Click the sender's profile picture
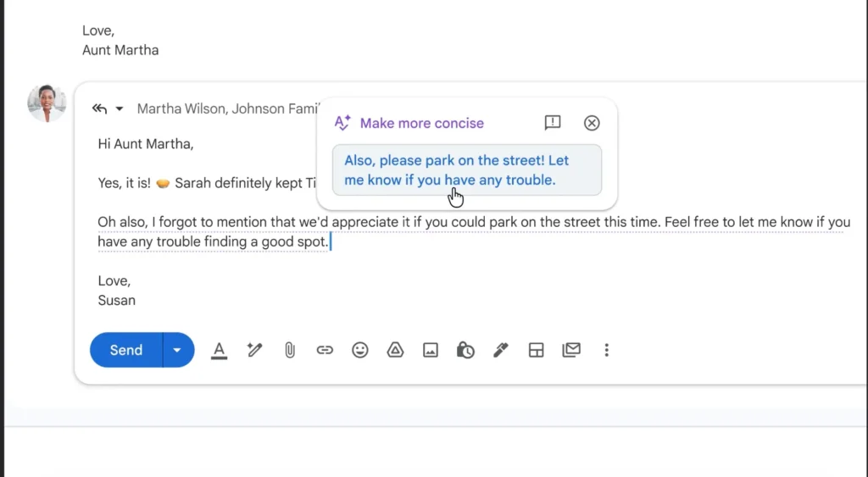The height and width of the screenshot is (477, 868). (x=47, y=103)
